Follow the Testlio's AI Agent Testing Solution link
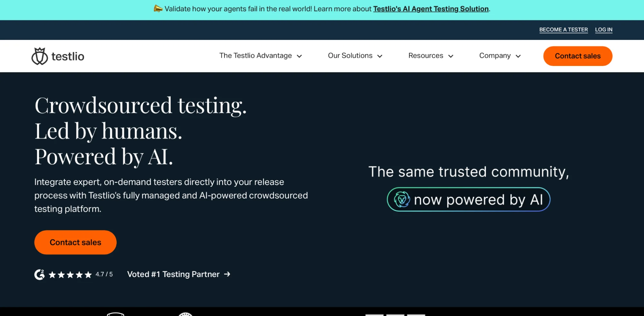The width and height of the screenshot is (644, 316). (431, 9)
